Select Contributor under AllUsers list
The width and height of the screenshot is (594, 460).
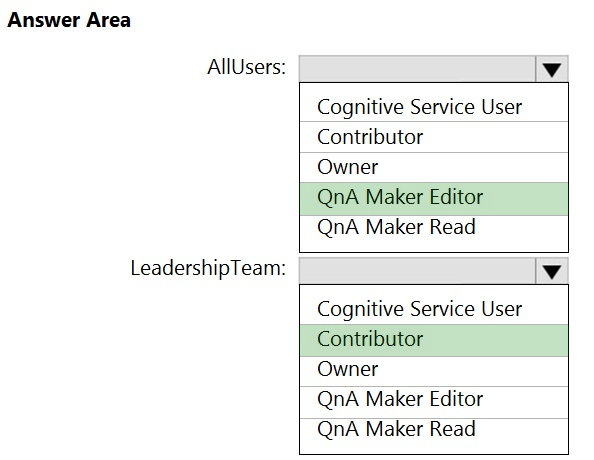(434, 137)
